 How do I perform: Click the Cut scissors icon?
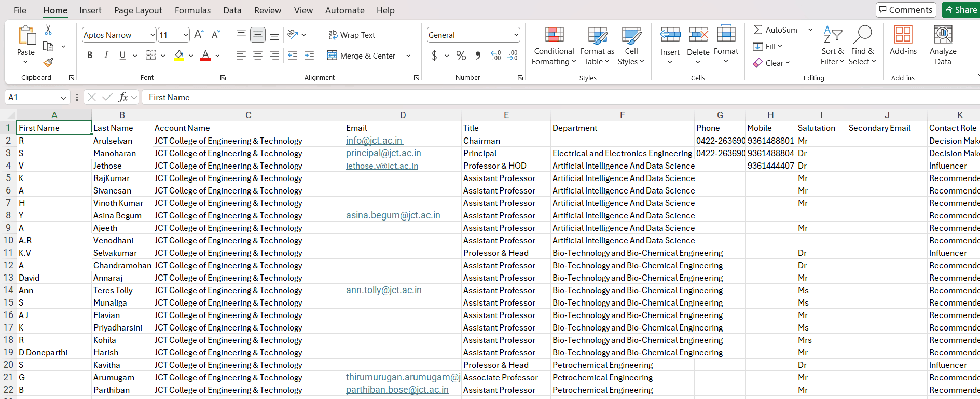pyautogui.click(x=48, y=30)
